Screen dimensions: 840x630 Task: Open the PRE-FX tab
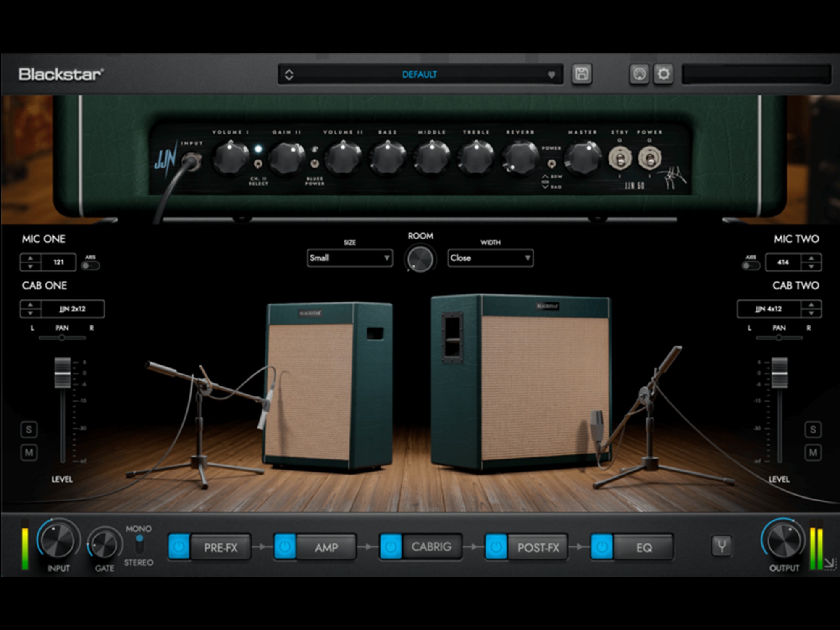pos(221,547)
